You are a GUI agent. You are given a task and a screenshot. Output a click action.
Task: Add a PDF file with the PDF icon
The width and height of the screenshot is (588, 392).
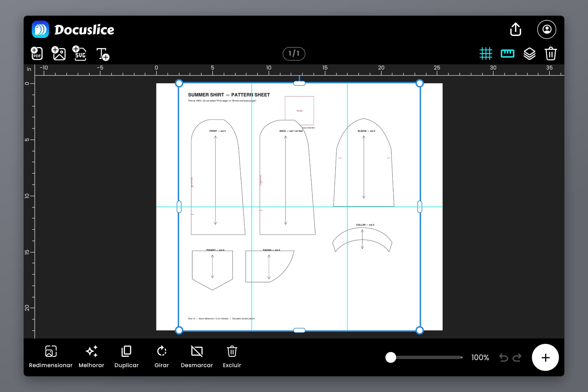(37, 53)
